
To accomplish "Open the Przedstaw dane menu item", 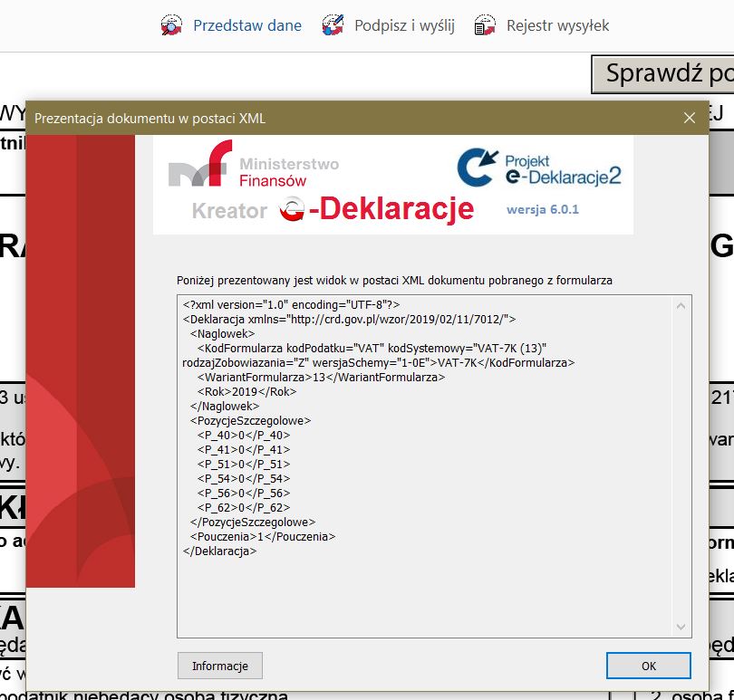I will pyautogui.click(x=246, y=25).
